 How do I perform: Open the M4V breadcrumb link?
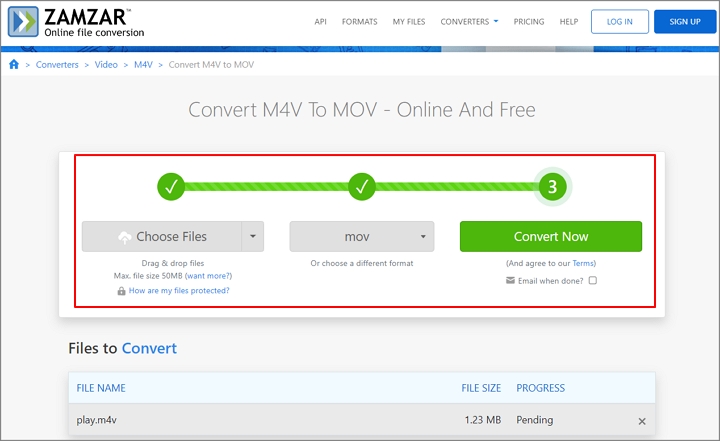pyautogui.click(x=143, y=65)
